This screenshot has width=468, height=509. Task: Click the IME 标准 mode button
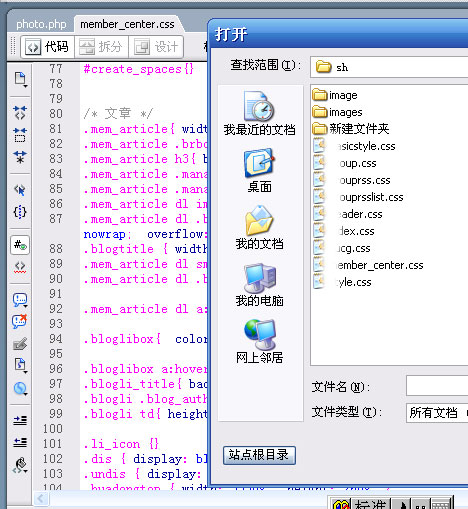pos(370,504)
